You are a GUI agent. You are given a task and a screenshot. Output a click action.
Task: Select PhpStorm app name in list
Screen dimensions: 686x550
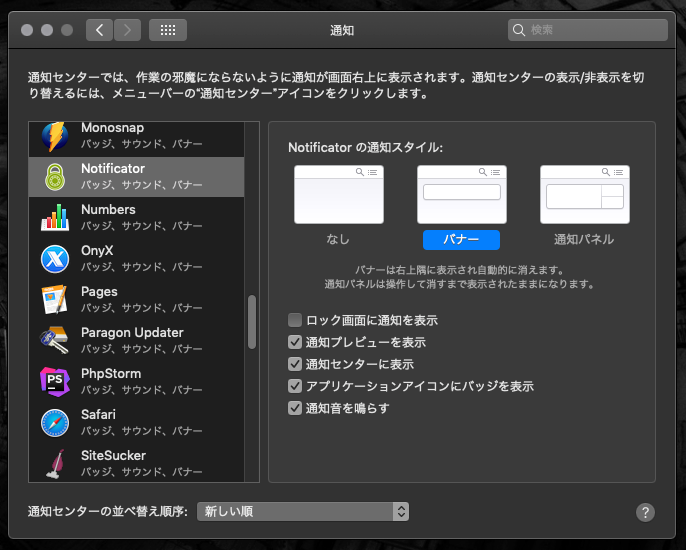[111, 374]
